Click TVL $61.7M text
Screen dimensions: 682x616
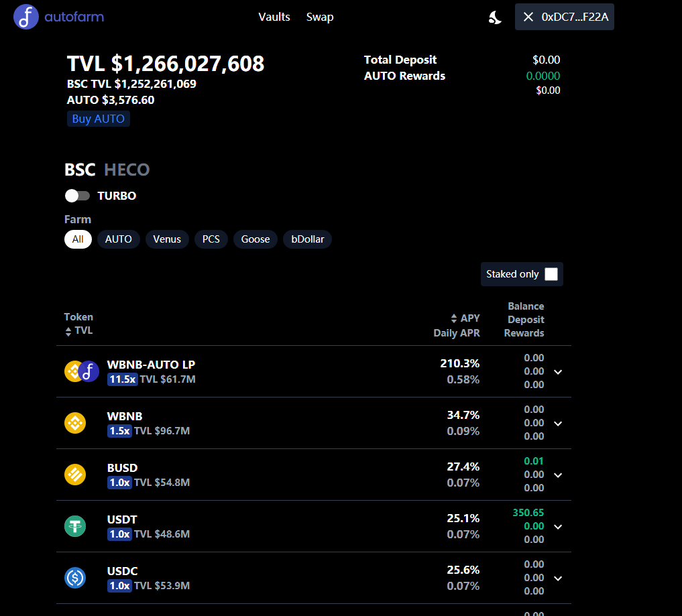click(x=168, y=379)
